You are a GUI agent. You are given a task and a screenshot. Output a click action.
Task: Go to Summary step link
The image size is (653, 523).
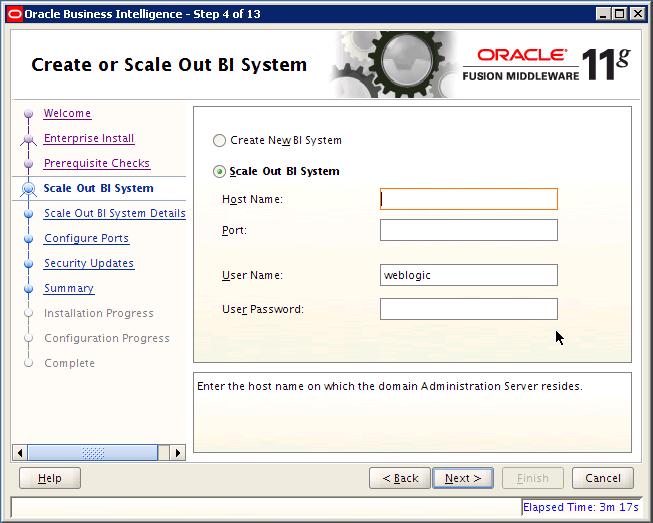click(x=69, y=288)
